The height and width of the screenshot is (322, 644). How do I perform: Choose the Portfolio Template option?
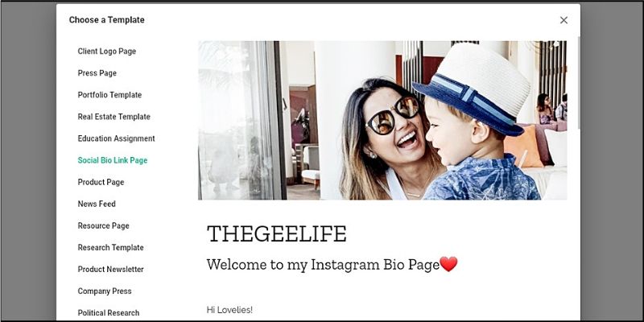click(109, 95)
